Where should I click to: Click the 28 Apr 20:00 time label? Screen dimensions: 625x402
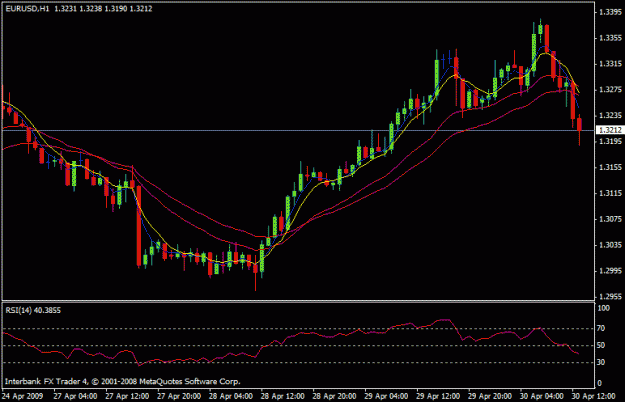click(334, 396)
